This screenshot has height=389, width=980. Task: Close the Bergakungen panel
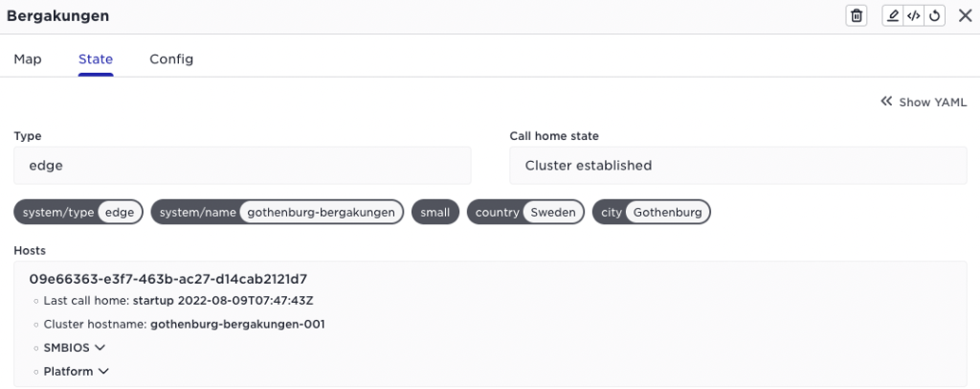(965, 16)
